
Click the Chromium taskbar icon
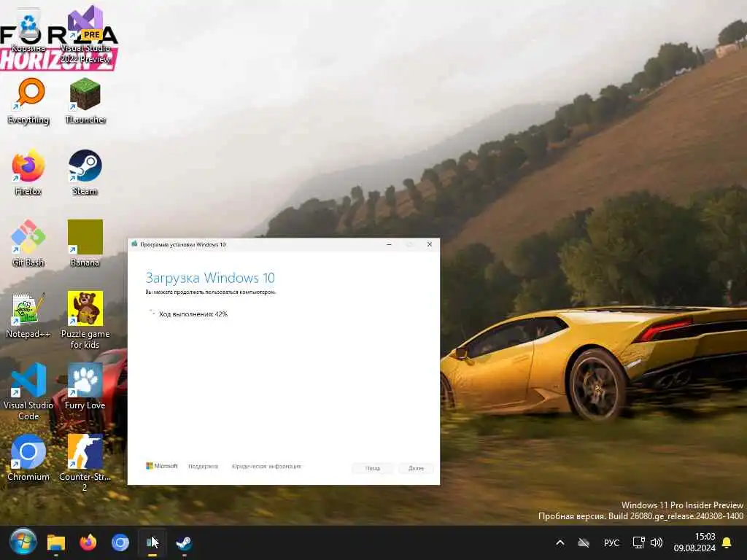point(120,542)
